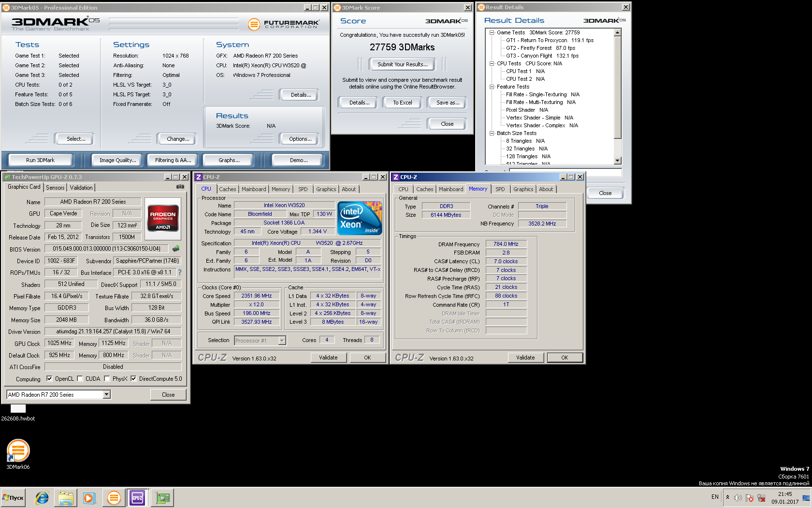The height and width of the screenshot is (508, 812).
Task: Click the volume speaker tray icon
Action: pyautogui.click(x=738, y=498)
